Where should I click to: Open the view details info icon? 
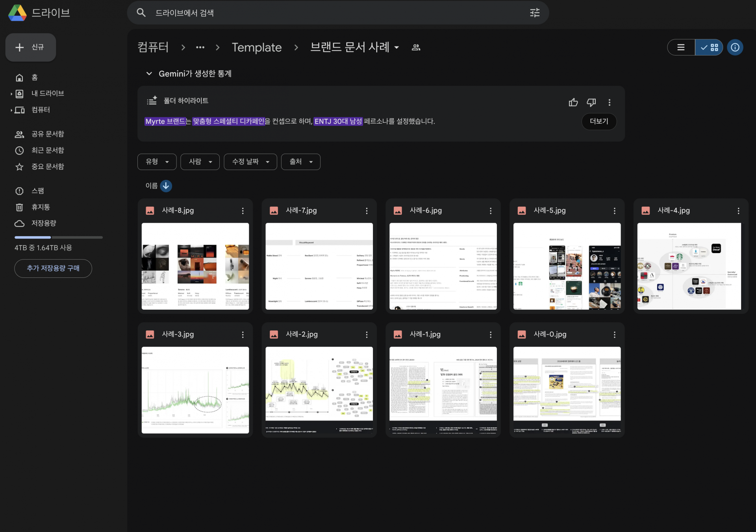pyautogui.click(x=735, y=47)
